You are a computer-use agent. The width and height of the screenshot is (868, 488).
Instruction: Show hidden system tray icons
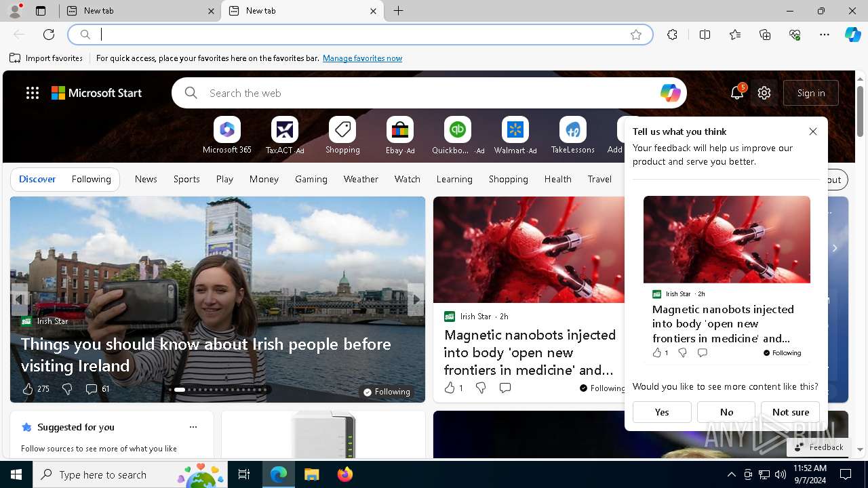pos(731,474)
